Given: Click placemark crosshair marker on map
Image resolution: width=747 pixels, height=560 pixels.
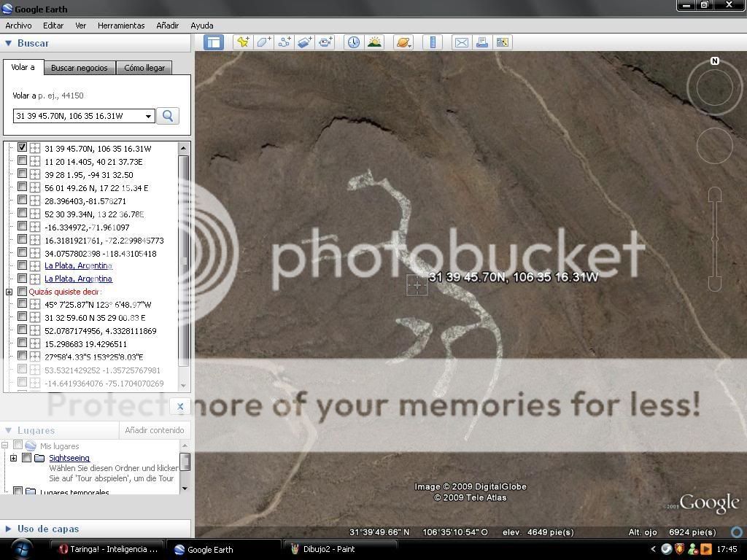Looking at the screenshot, I should click(417, 285).
